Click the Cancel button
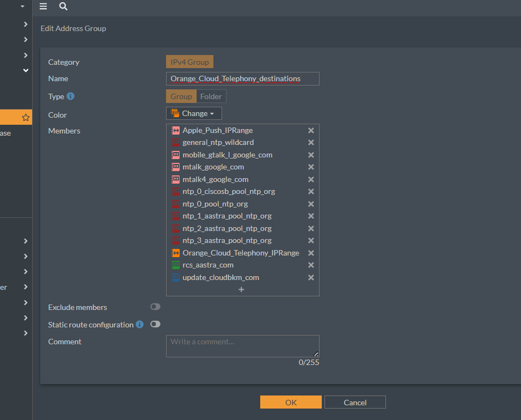 pos(355,403)
